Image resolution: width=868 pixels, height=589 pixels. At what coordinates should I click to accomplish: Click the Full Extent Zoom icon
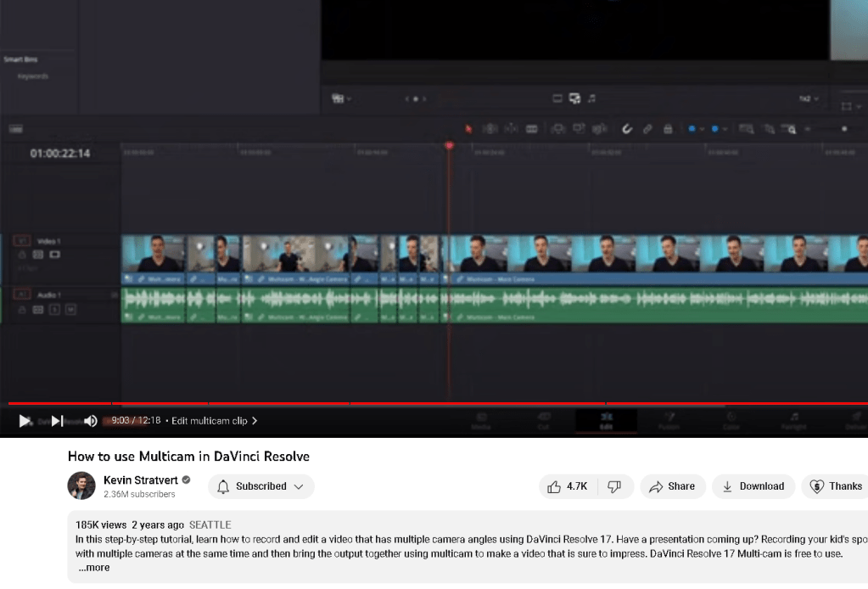click(746, 129)
